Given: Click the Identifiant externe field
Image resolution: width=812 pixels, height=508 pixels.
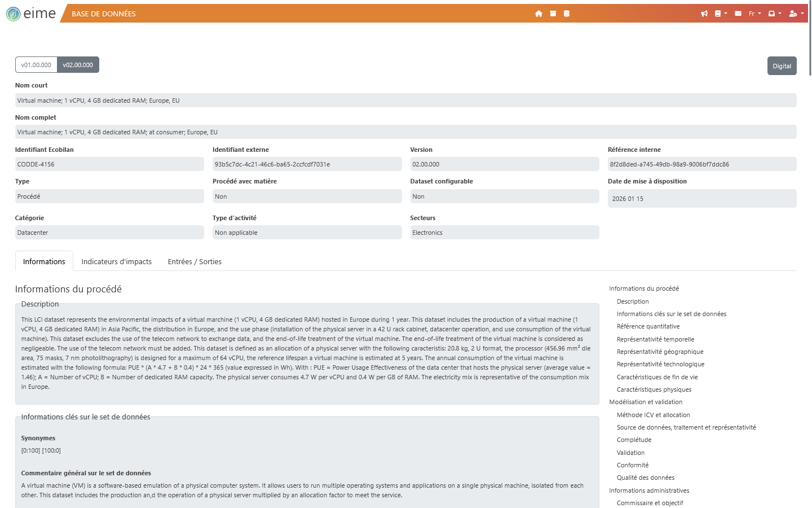Looking at the screenshot, I should point(307,164).
